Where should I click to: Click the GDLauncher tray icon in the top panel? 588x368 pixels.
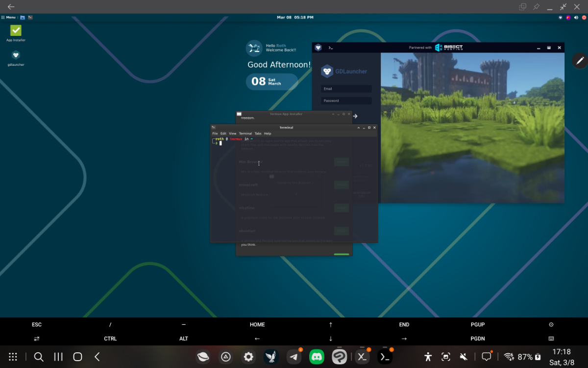coord(561,17)
